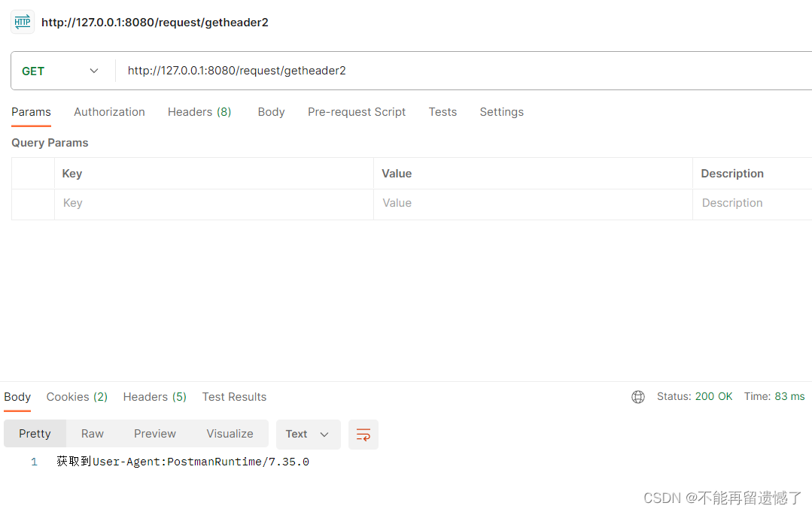This screenshot has height=512, width=812.
Task: Click the Status 200 OK text
Action: 695,397
